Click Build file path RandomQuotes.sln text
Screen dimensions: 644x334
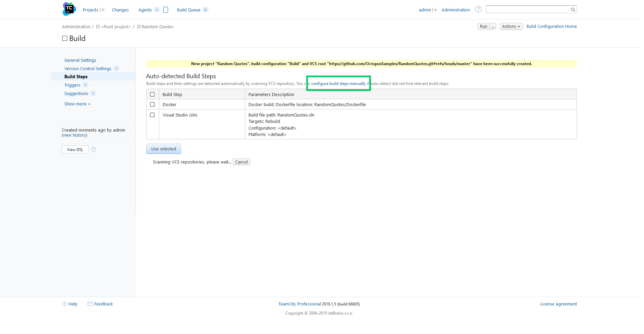point(281,115)
